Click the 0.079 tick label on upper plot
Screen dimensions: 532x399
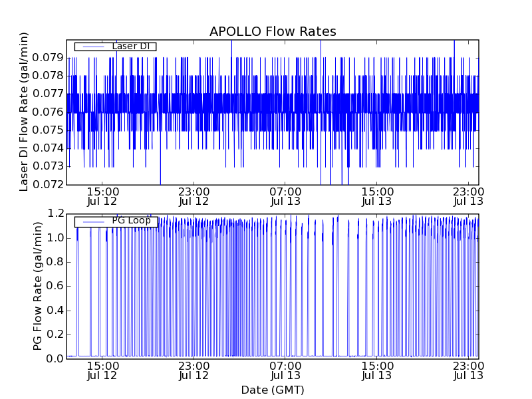(48, 58)
